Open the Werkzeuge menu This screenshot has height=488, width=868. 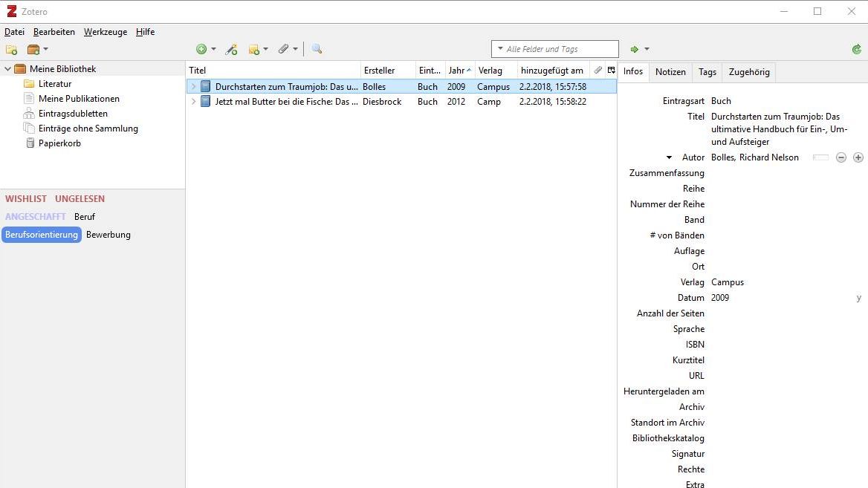pos(105,32)
